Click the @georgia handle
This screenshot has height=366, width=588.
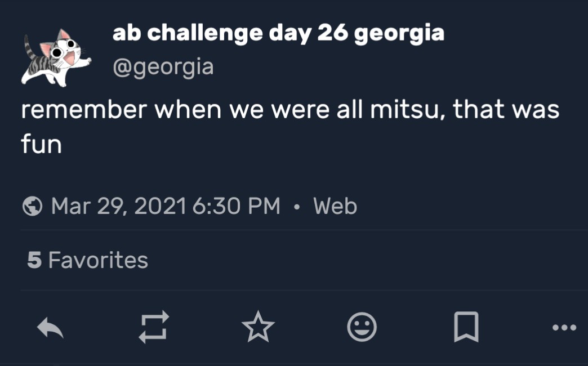coord(163,67)
